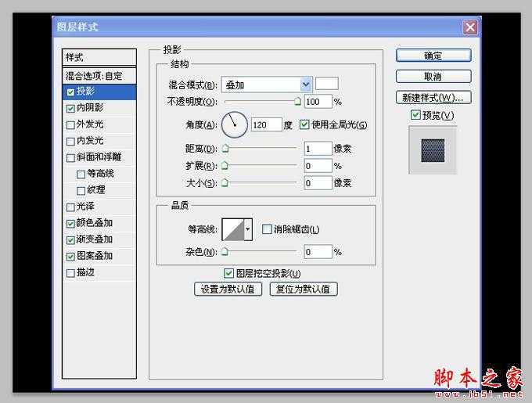Screen dimensions: 532x403
Task: Select the 样式 header in the list
Action: coord(99,57)
